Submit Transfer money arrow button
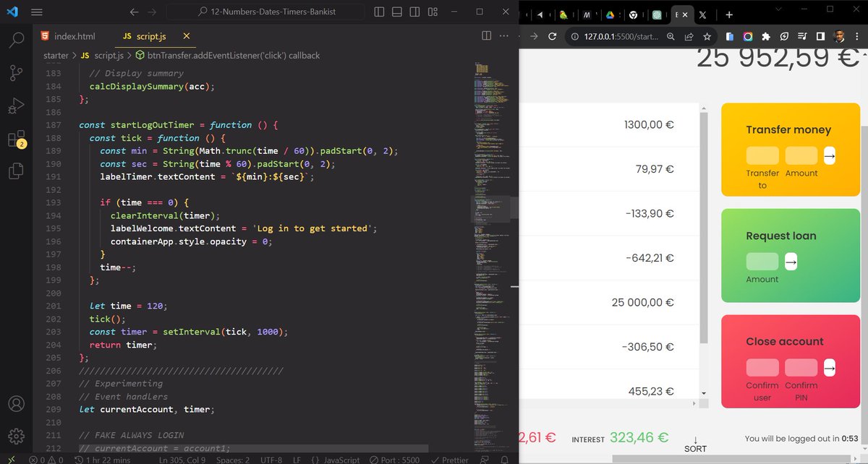 tap(830, 155)
